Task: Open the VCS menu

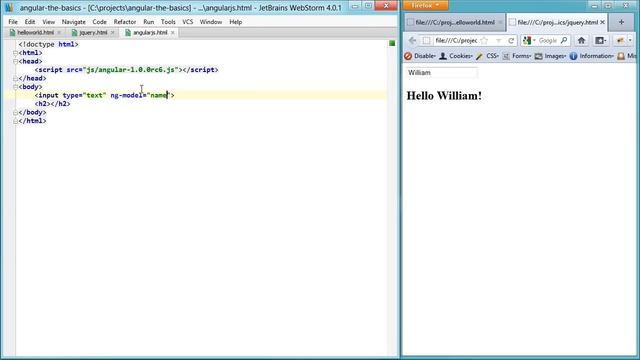Action: pos(187,22)
